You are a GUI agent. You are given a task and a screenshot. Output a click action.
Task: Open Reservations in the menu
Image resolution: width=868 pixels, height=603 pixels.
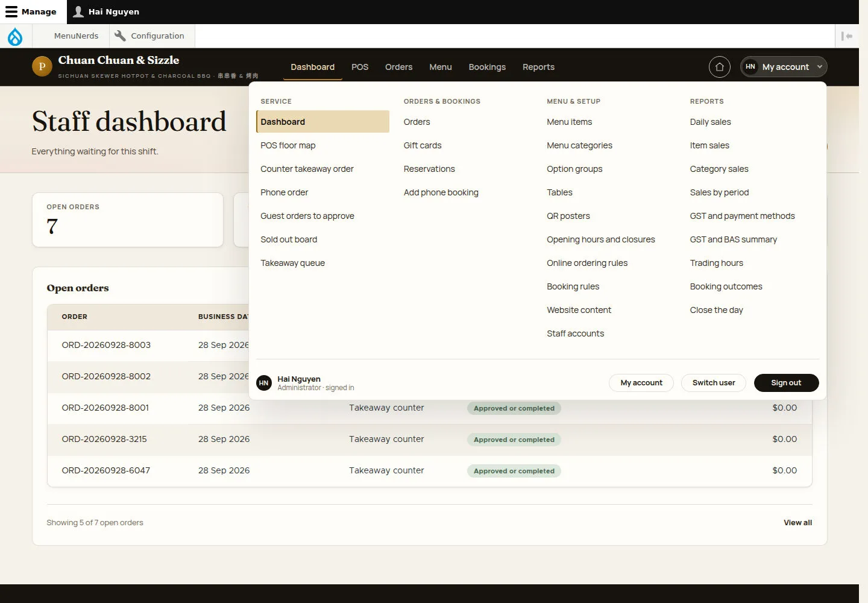429,169
